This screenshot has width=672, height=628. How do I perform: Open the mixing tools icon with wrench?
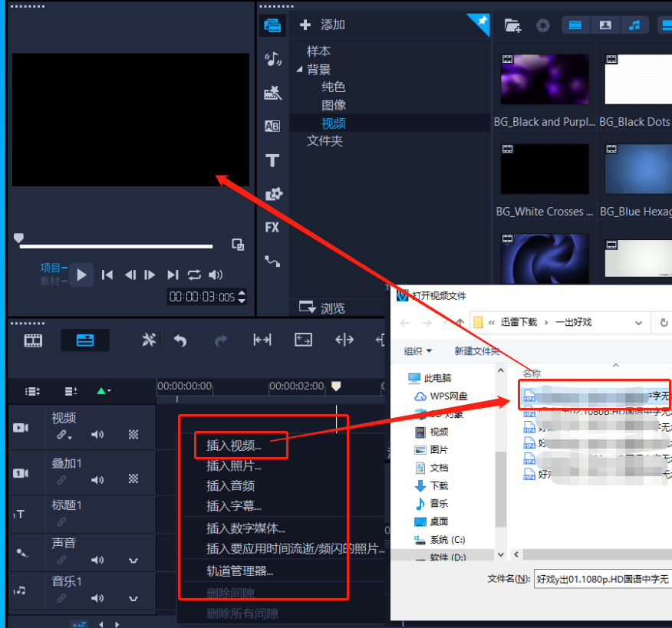tap(149, 340)
